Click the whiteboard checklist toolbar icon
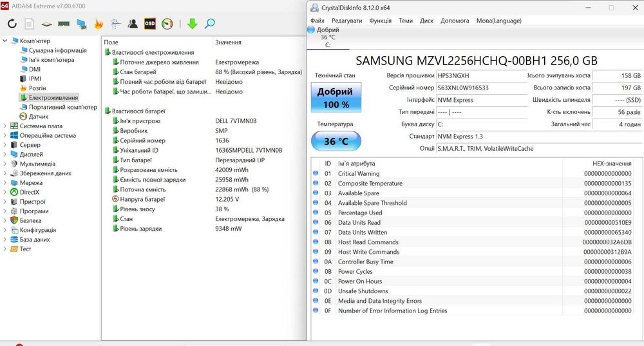The width and height of the screenshot is (644, 346). [116, 24]
